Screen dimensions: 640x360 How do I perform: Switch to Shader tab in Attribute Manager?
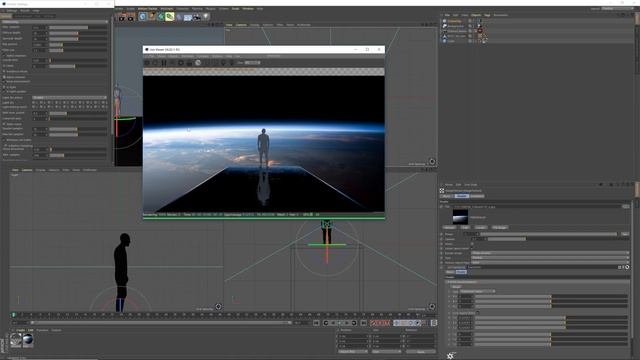(462, 196)
